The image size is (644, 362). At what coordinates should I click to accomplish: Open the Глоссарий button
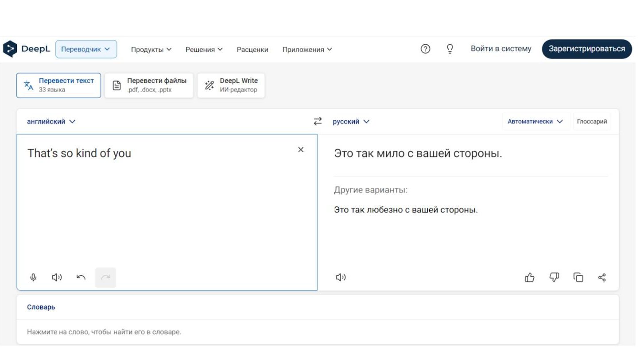[x=592, y=121]
